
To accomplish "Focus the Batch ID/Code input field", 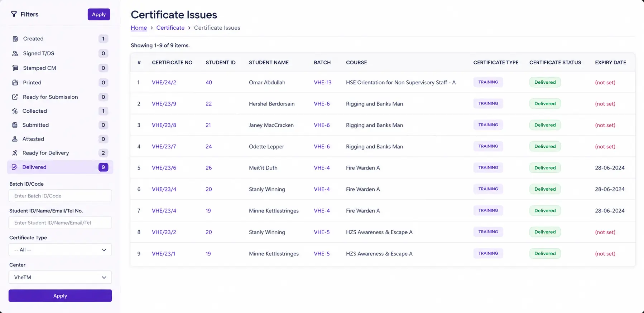I will tap(60, 196).
